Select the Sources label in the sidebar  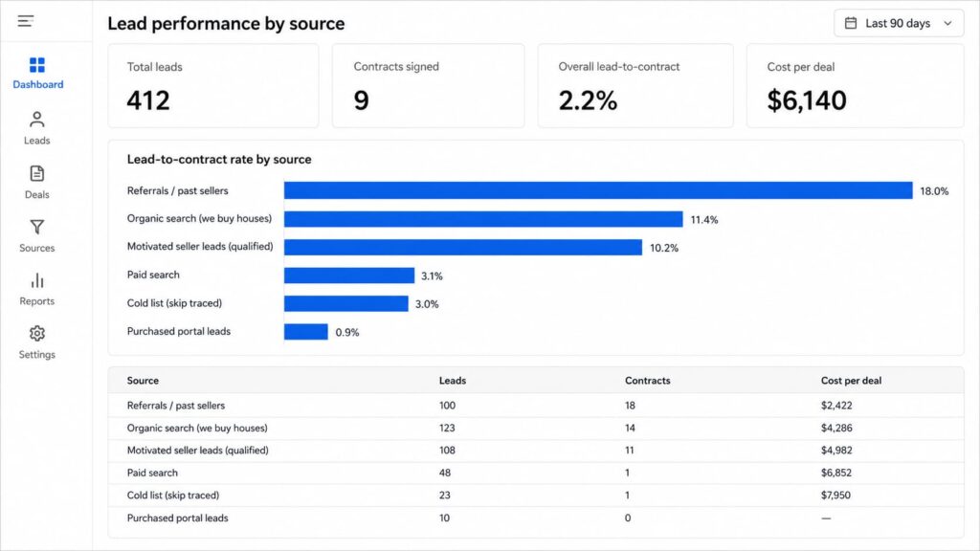click(37, 248)
